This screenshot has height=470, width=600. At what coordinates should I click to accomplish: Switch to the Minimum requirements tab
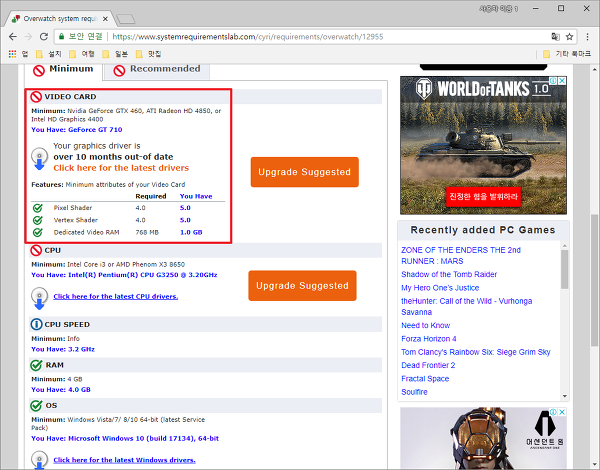pos(64,70)
